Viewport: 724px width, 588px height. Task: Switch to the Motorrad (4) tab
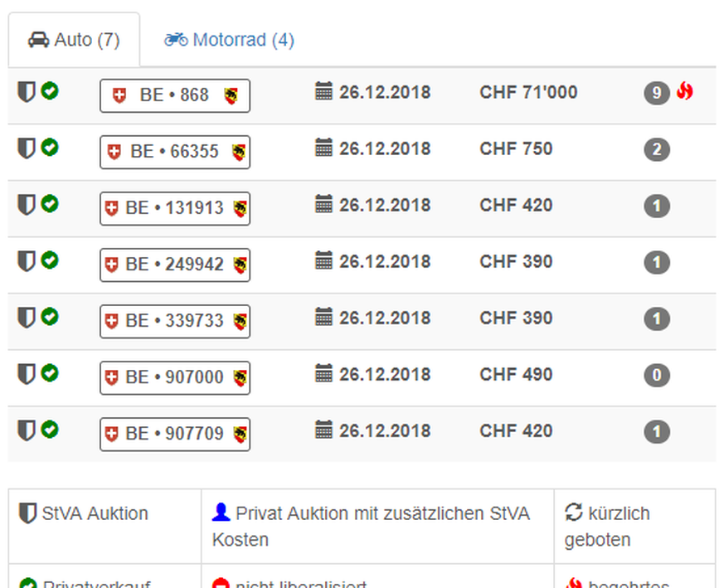(229, 40)
